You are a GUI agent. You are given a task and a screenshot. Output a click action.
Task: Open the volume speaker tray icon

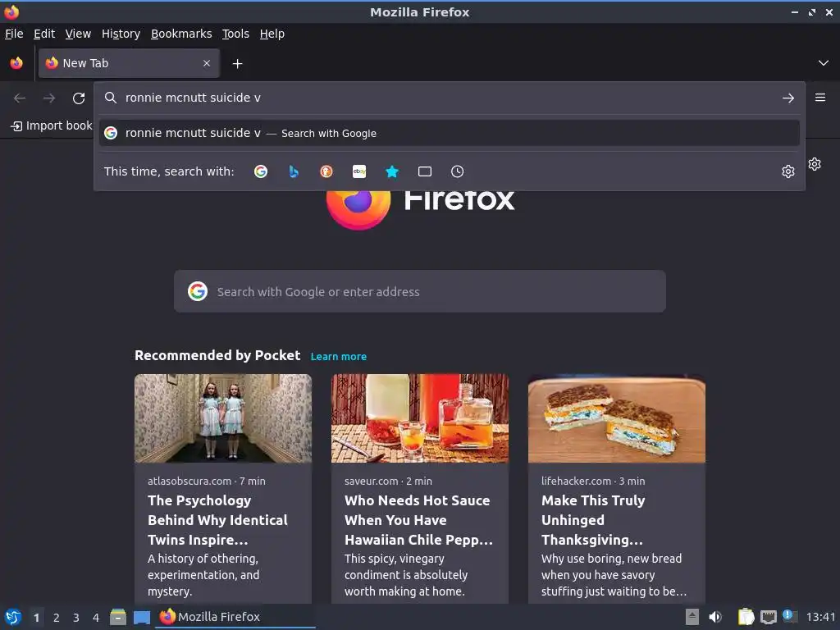pos(715,617)
